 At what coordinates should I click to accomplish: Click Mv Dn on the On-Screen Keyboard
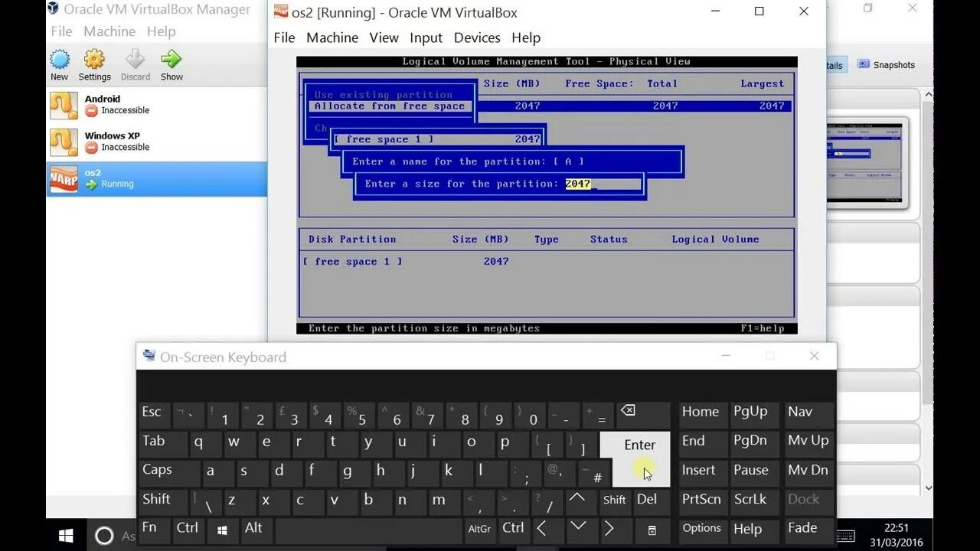(808, 471)
